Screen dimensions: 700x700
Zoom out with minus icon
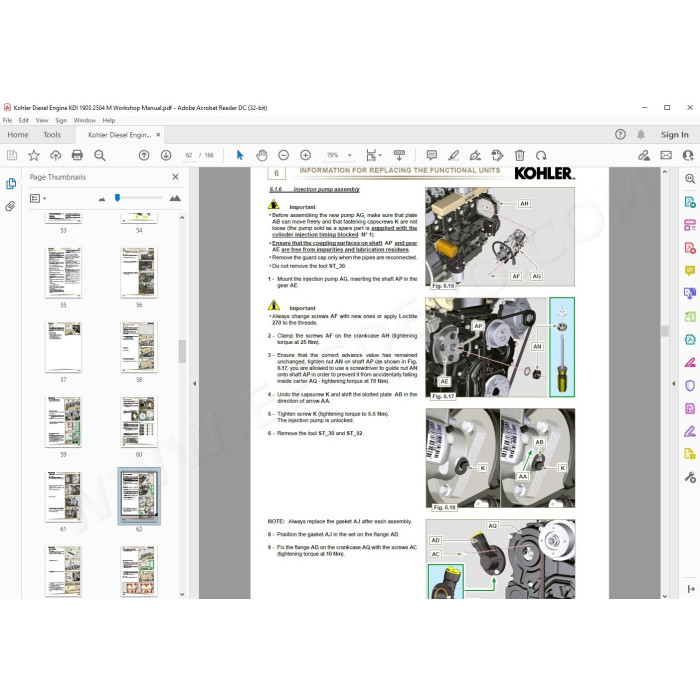click(283, 155)
